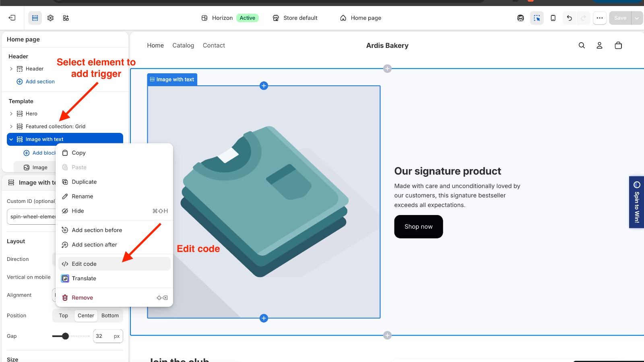Screen dimensions: 644x362
Task: Switch to mobile preview icon
Action: (553, 18)
